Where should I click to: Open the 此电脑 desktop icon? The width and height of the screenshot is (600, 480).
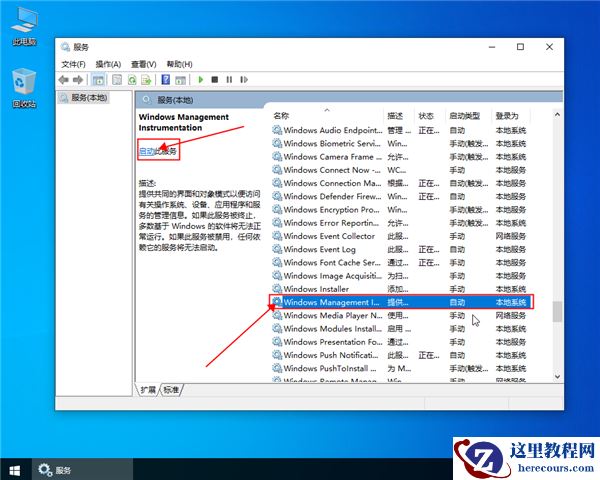pos(24,26)
